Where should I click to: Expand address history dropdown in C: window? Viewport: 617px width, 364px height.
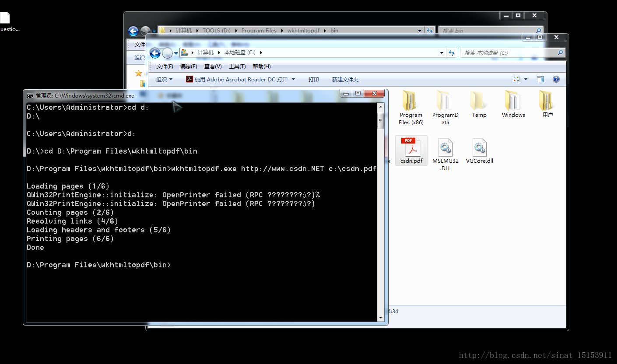tap(442, 52)
